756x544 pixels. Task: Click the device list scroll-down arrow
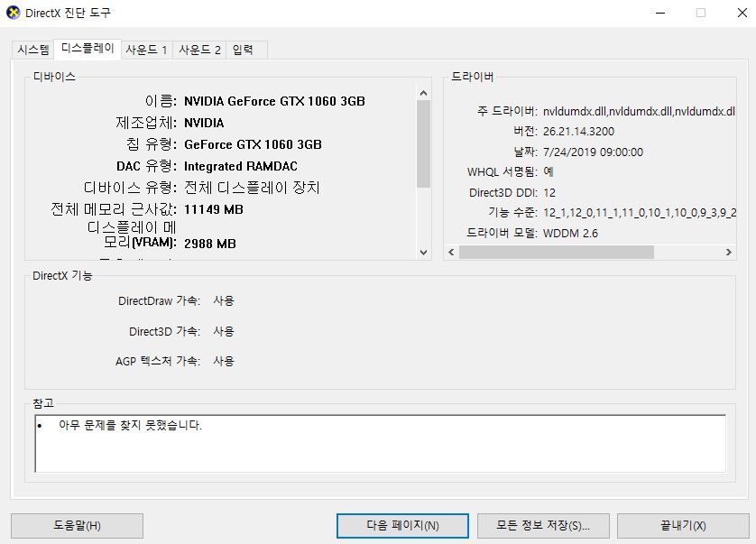pos(423,253)
